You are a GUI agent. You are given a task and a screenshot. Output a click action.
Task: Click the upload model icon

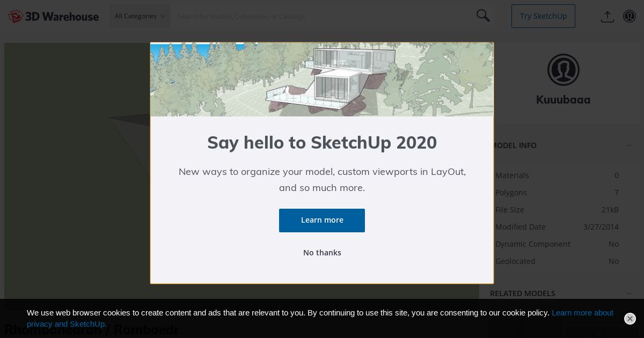607,16
